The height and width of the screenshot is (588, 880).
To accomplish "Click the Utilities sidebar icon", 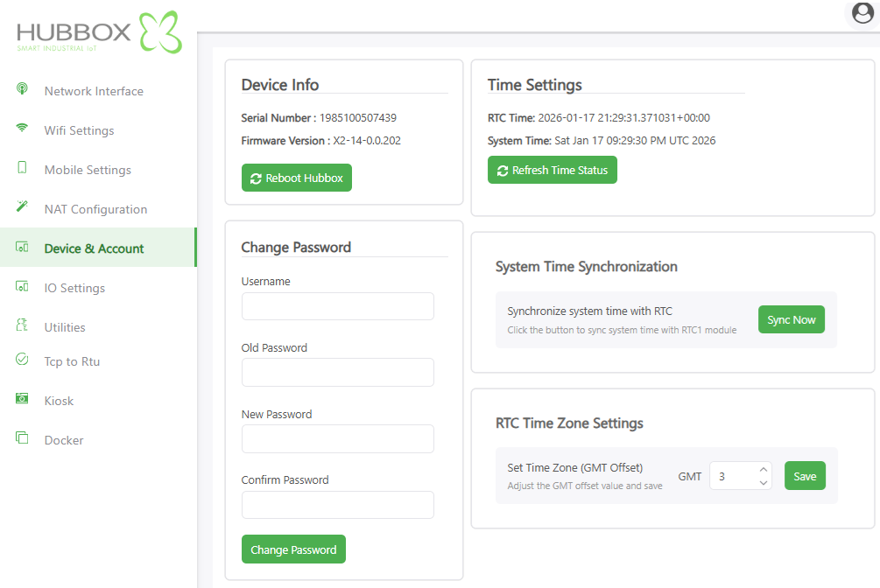I will tap(23, 325).
